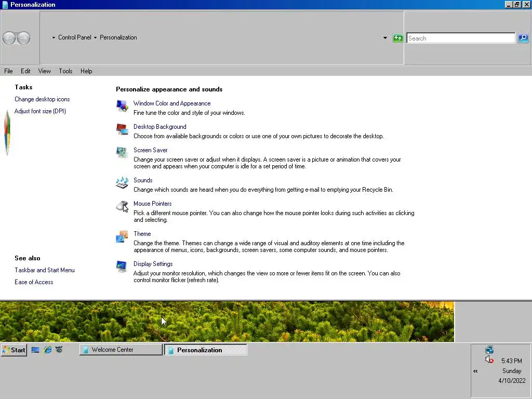Click Change desktop icons task

click(42, 99)
